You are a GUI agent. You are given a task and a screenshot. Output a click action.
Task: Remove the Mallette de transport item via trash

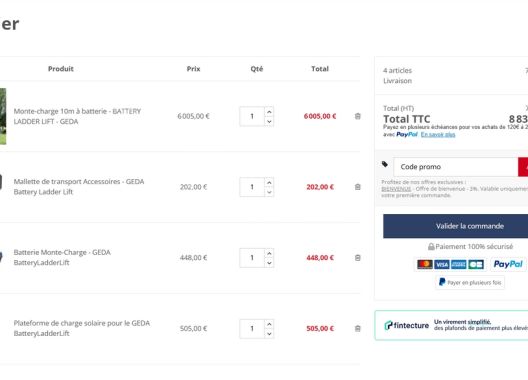pyautogui.click(x=358, y=187)
